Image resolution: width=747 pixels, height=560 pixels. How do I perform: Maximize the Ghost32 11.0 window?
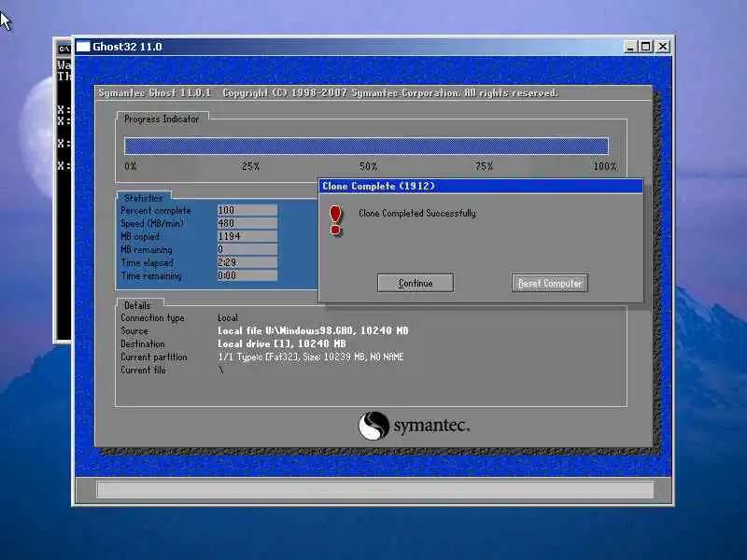tap(646, 47)
